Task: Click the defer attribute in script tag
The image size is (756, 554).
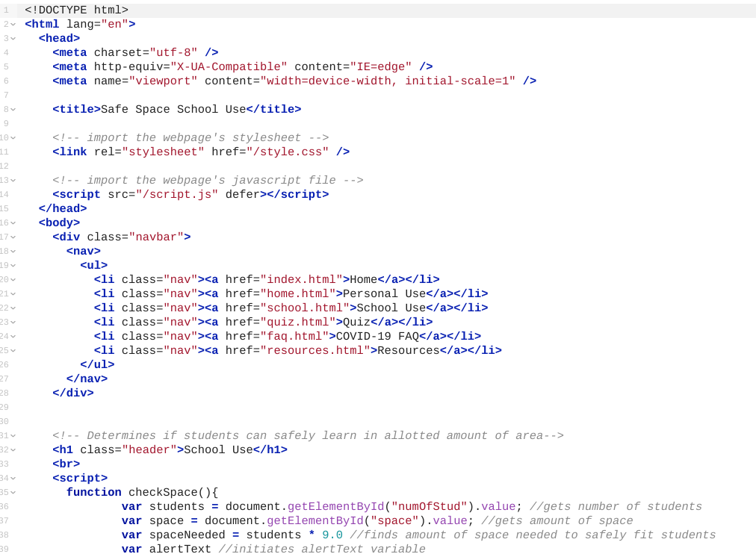Action: 243,194
